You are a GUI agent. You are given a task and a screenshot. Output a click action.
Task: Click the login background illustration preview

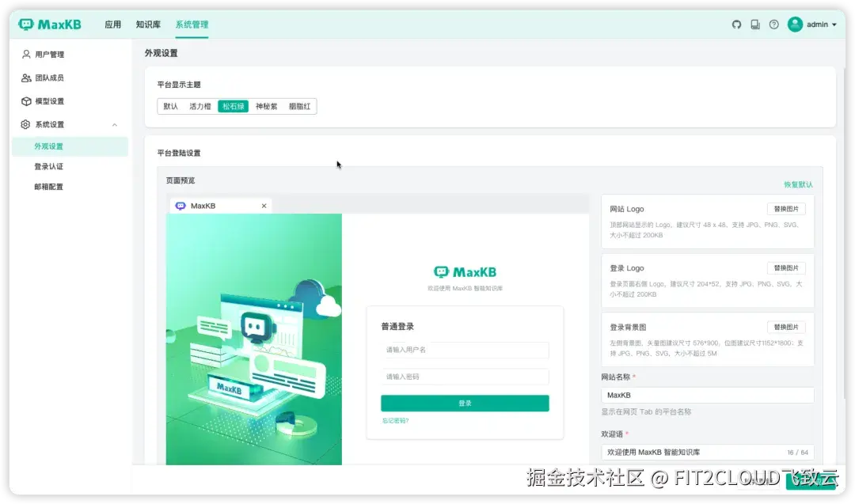click(254, 339)
